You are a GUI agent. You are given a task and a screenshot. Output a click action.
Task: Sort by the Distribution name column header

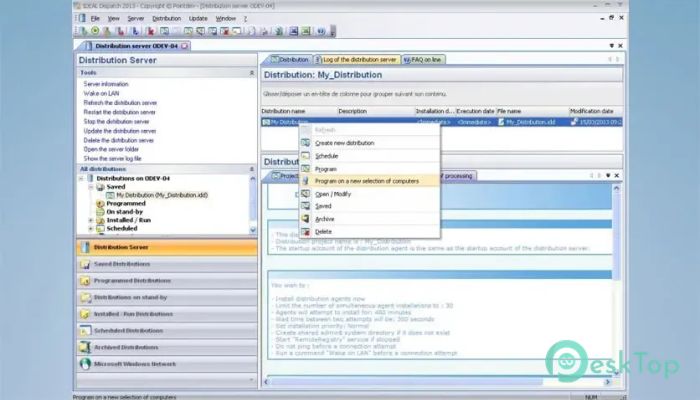[299, 111]
